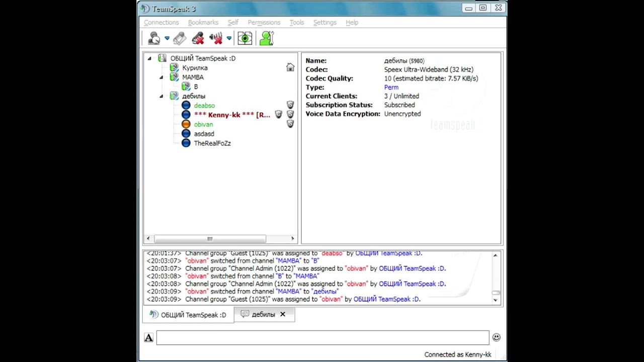Screen dimensions: 644x362
Task: Collapse the ОБЩИЙ TeamSpeak :D server tree
Action: click(x=149, y=58)
